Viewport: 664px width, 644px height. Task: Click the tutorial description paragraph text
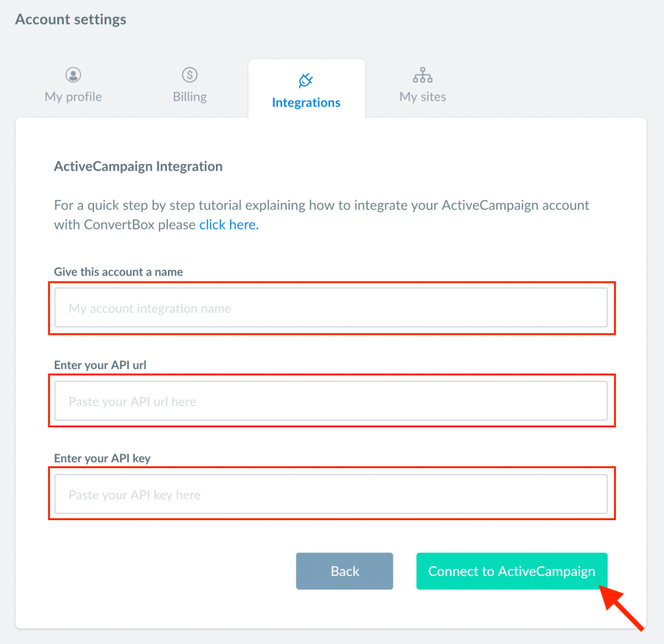coord(322,215)
